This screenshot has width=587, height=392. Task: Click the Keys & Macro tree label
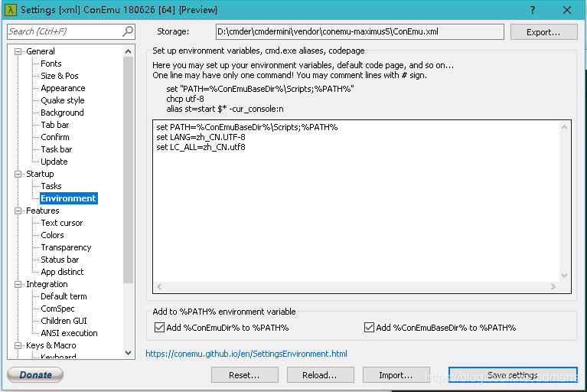(x=51, y=345)
